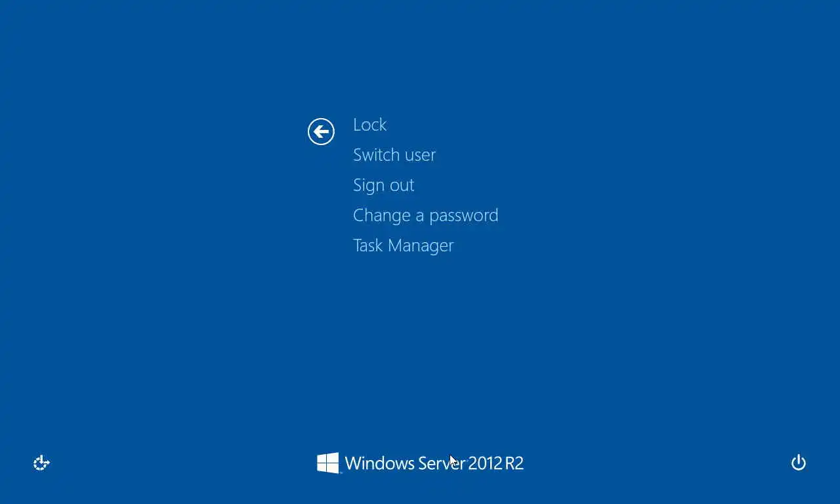Open the Ease of Access icon
This screenshot has height=504, width=840.
coord(41,463)
